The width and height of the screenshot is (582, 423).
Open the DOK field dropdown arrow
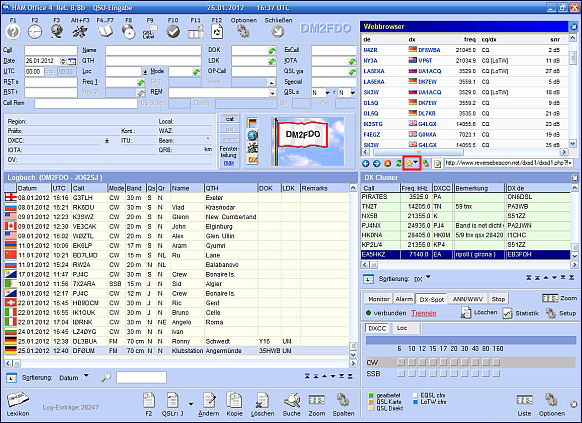272,51
